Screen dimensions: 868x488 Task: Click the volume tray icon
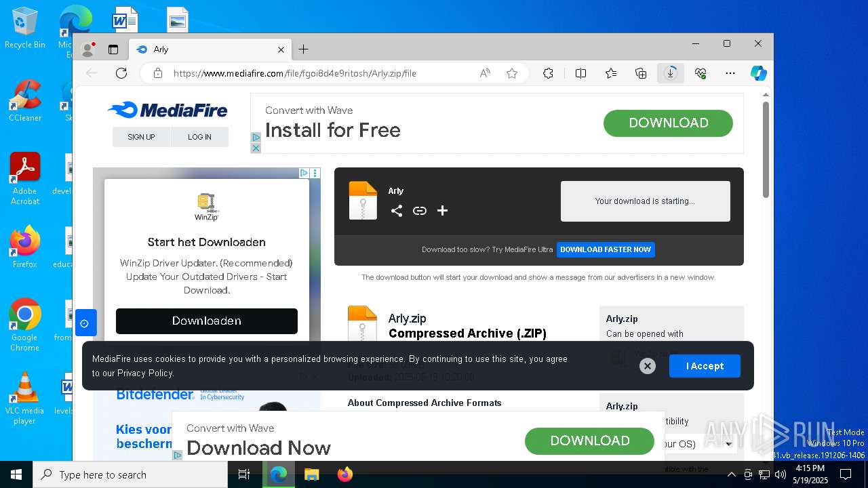(780, 474)
